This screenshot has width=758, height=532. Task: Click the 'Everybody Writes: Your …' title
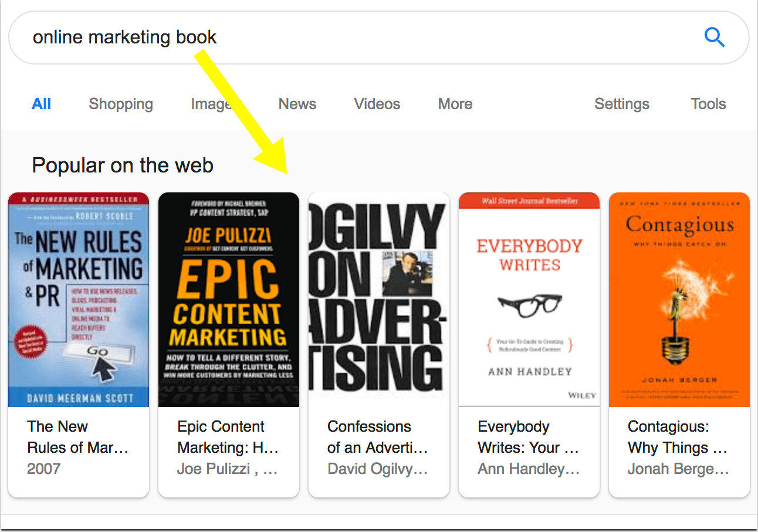528,437
